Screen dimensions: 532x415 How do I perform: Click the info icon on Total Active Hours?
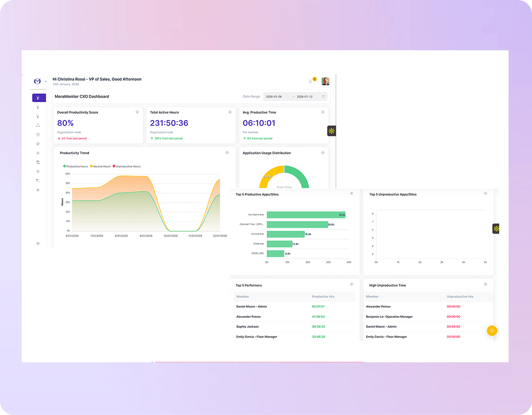[x=230, y=112]
